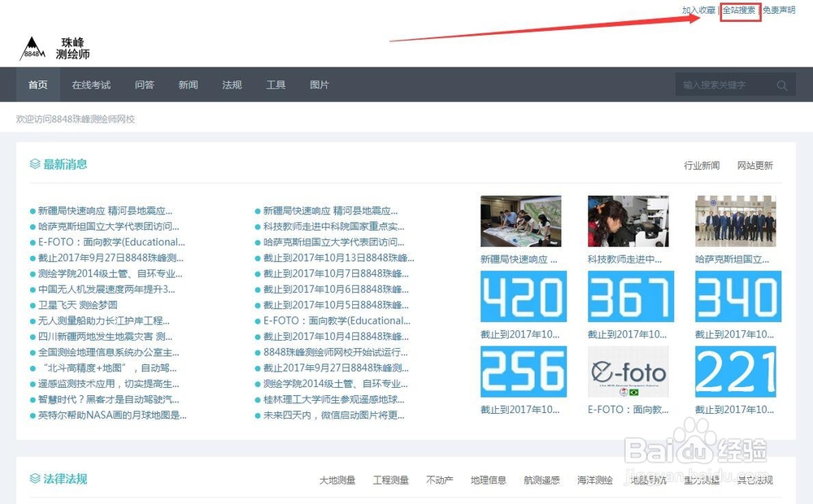Open the 工具 menu item
Screen dimensions: 813x504
(276, 85)
